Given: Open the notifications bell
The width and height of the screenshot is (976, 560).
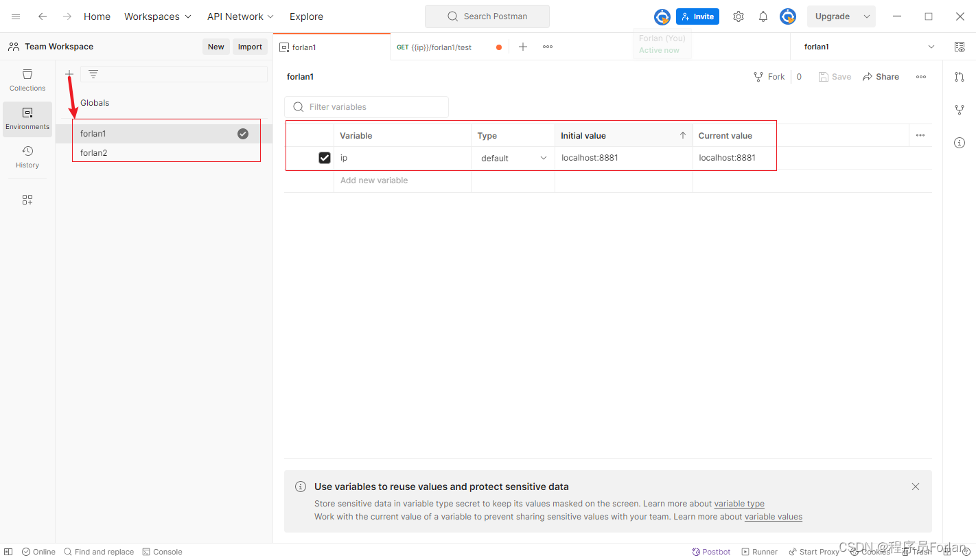Looking at the screenshot, I should pos(763,16).
